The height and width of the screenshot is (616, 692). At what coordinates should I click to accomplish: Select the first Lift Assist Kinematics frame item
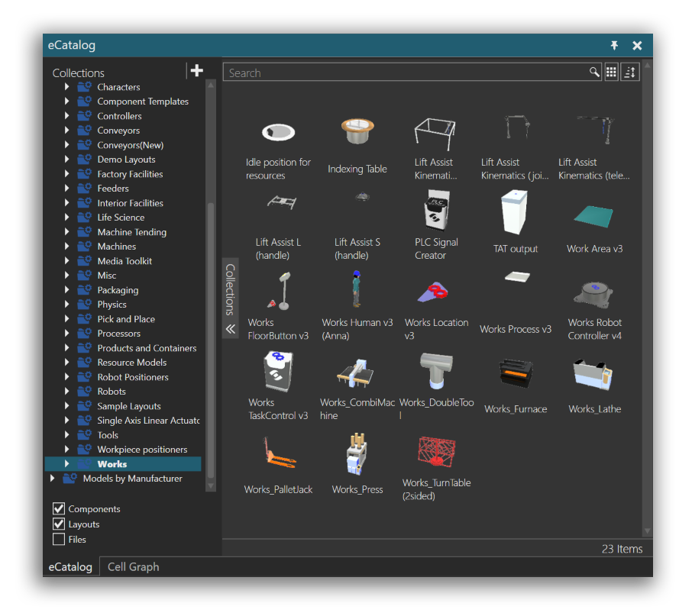coord(435,149)
